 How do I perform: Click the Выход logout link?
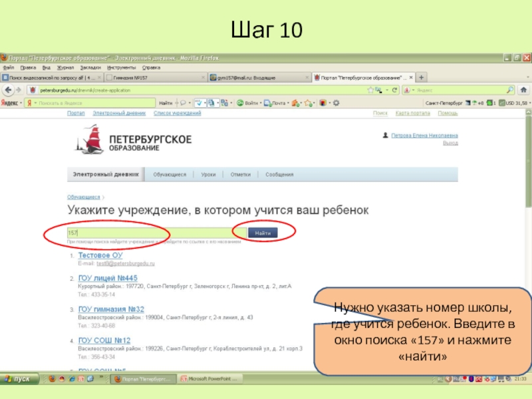tap(450, 143)
